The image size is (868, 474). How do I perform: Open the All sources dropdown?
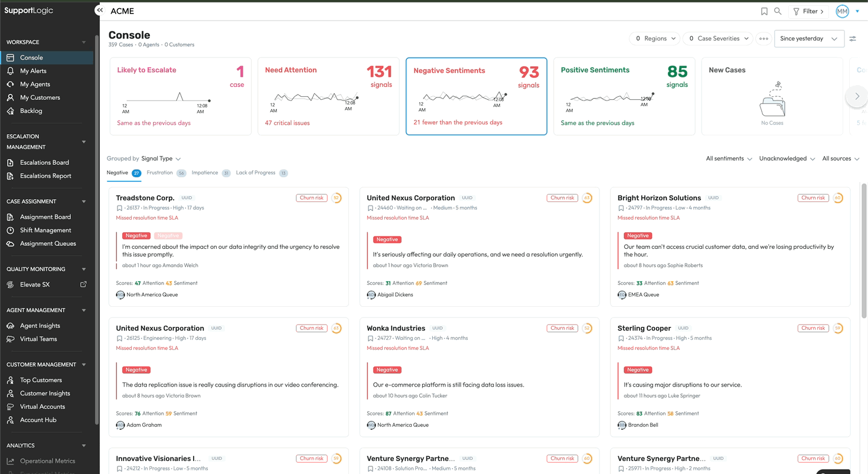pyautogui.click(x=841, y=158)
